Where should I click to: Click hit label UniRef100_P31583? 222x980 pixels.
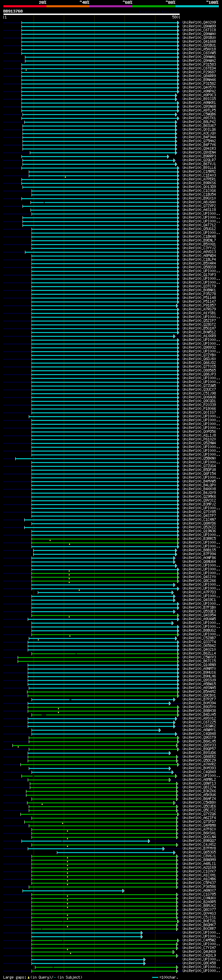(x=199, y=65)
